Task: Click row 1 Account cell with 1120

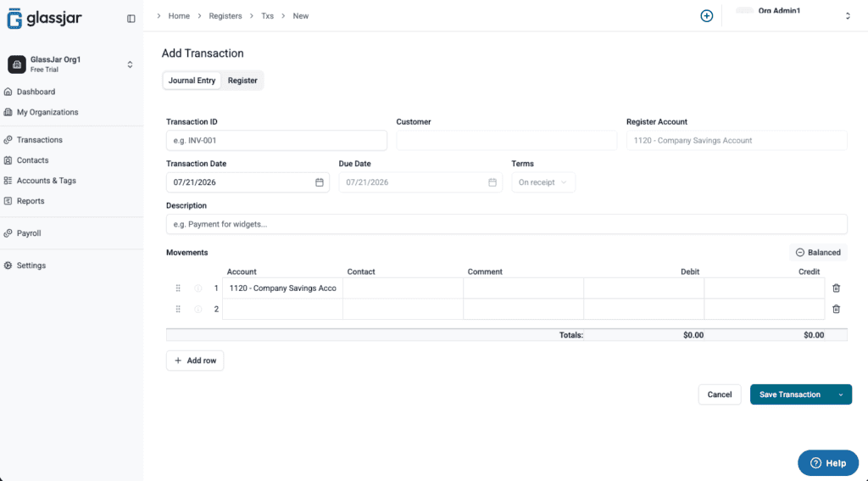Action: tap(282, 288)
